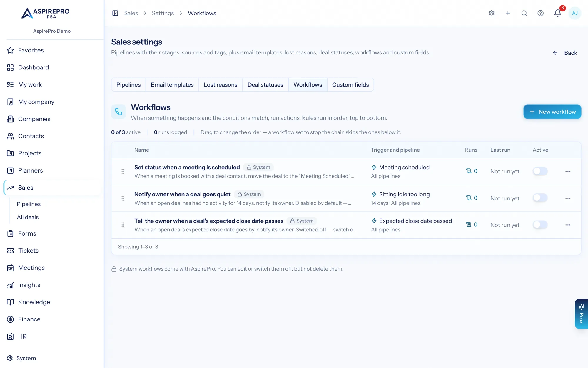Switch to the Custom fields tab
This screenshot has width=588, height=368.
tap(350, 85)
